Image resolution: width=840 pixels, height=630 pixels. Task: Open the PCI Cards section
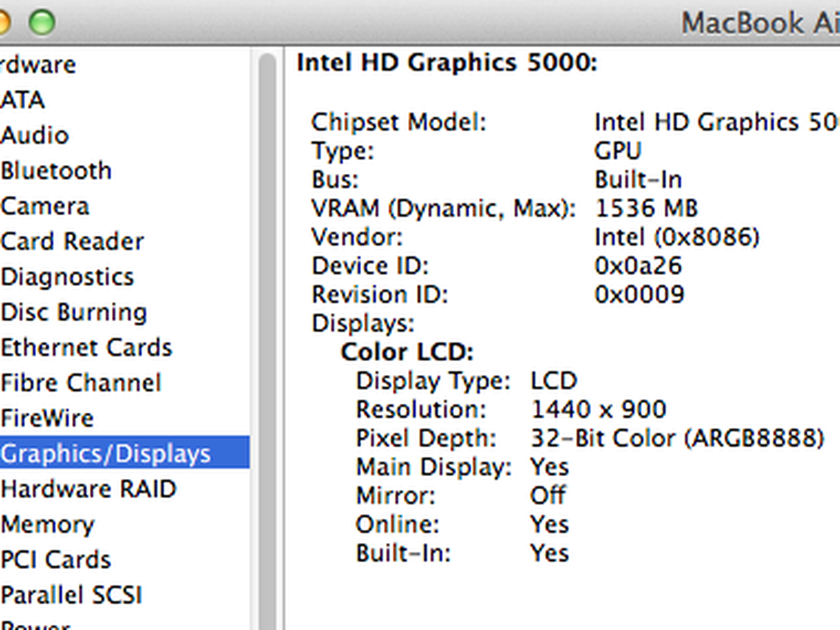point(56,560)
